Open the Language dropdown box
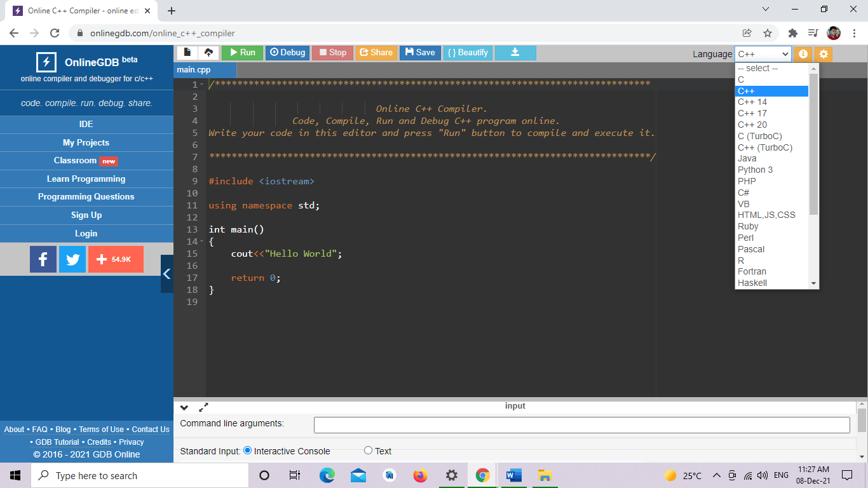The height and width of the screenshot is (488, 868). coord(763,54)
